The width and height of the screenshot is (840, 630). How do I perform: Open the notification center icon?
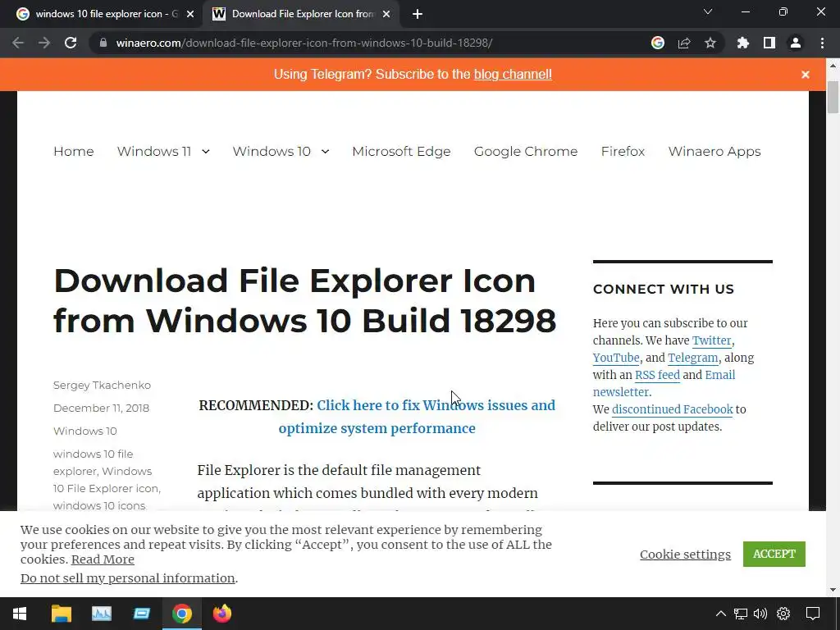pyautogui.click(x=813, y=614)
